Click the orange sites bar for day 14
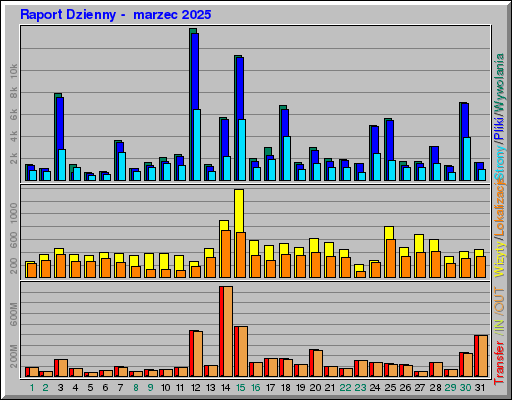 226,254
